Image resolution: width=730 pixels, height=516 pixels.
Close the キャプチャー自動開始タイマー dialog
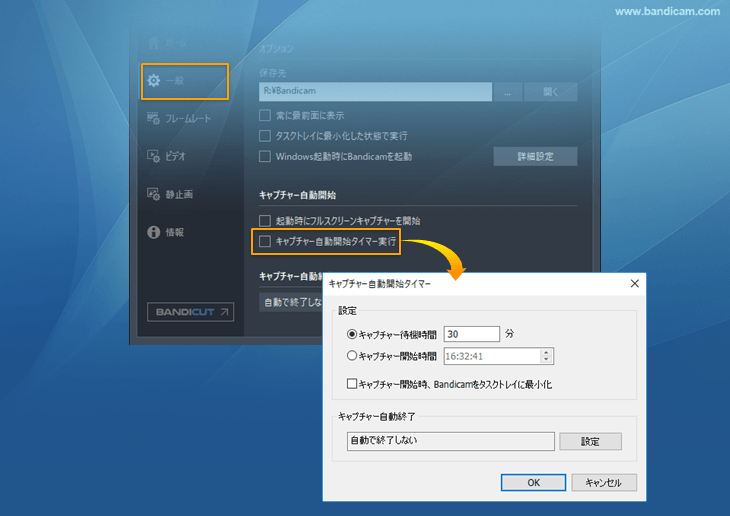pos(635,284)
